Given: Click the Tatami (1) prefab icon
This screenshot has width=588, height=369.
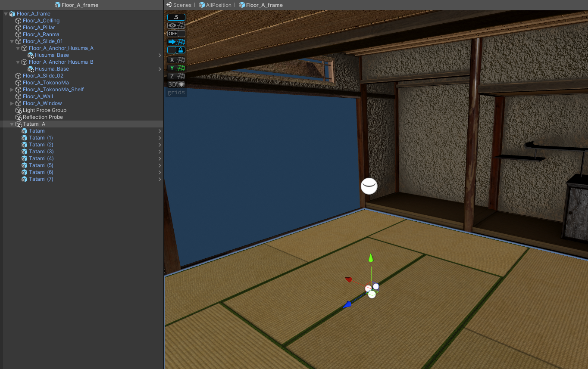Looking at the screenshot, I should tap(25, 138).
